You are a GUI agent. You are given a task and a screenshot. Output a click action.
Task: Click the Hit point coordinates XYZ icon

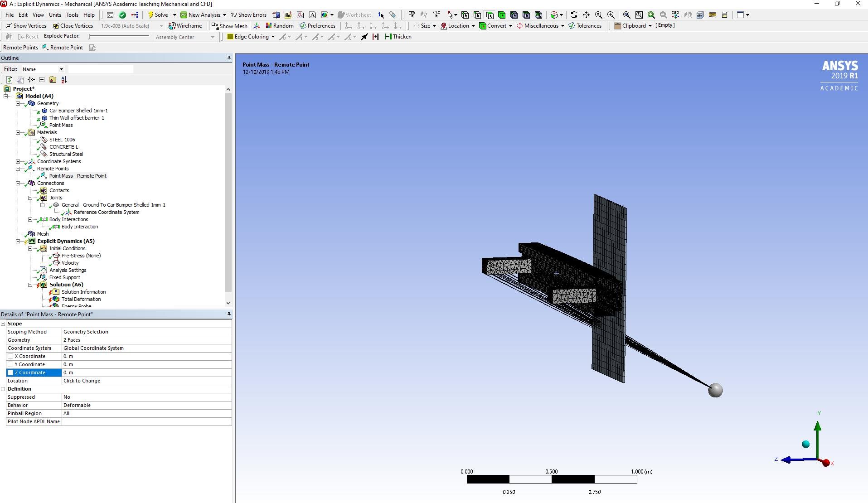(436, 15)
